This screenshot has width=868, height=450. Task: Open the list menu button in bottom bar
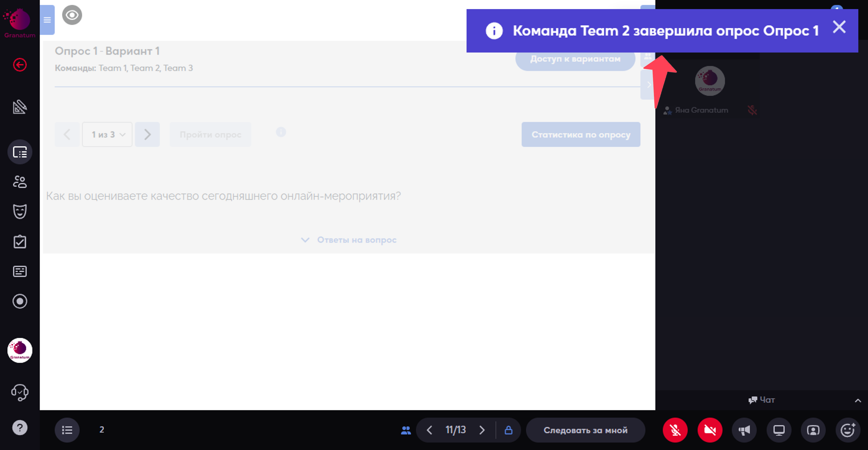(x=67, y=430)
